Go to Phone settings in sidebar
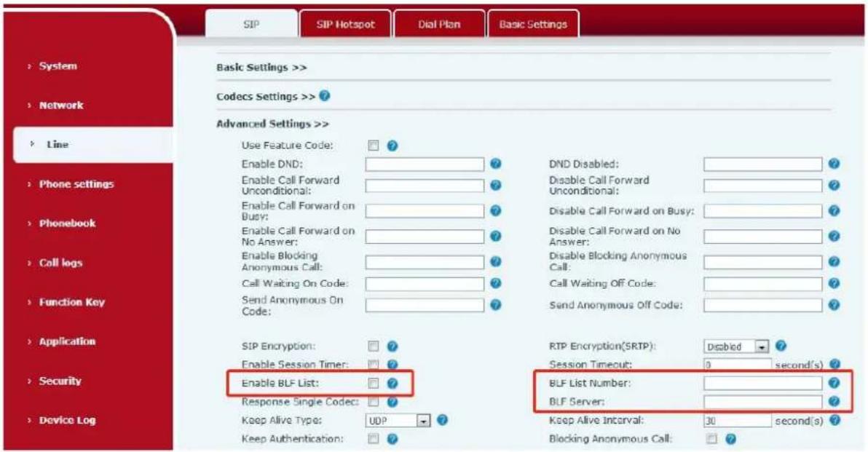The image size is (868, 452). 76,183
